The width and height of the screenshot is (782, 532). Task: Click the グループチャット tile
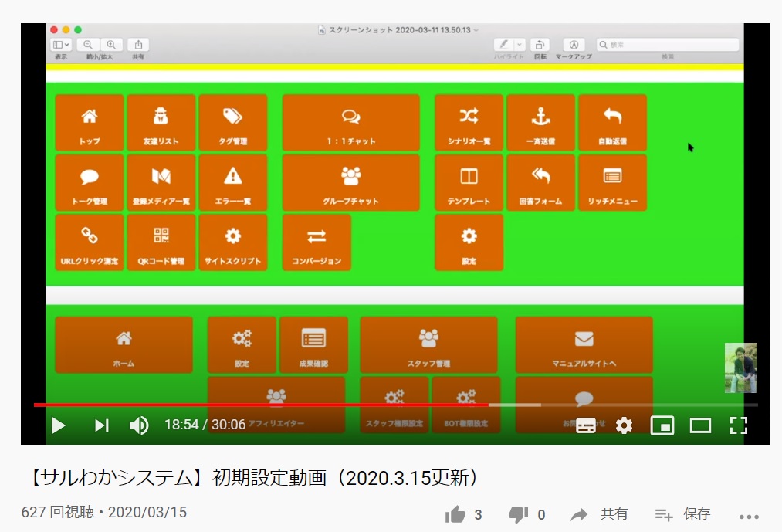(351, 183)
